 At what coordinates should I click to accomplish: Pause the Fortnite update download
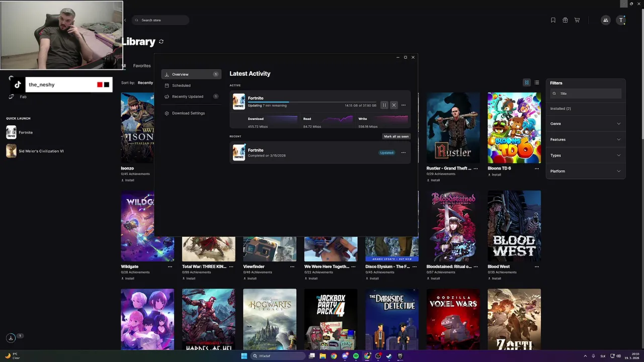(384, 105)
